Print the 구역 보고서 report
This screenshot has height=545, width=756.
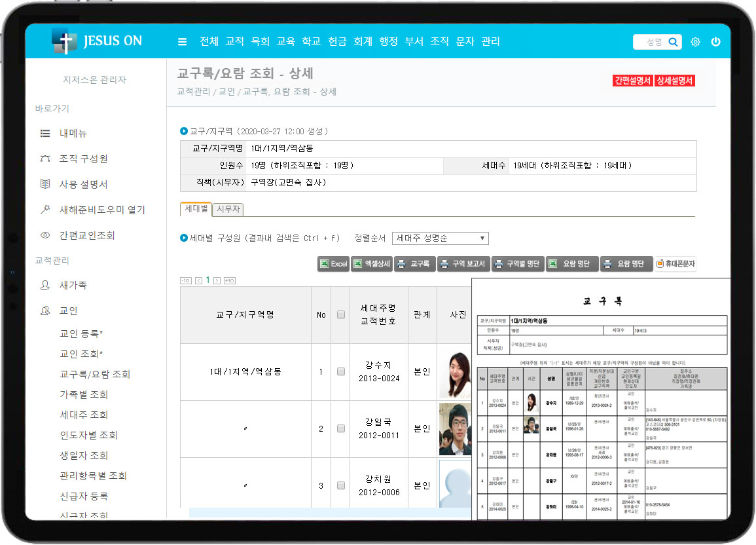click(x=463, y=264)
